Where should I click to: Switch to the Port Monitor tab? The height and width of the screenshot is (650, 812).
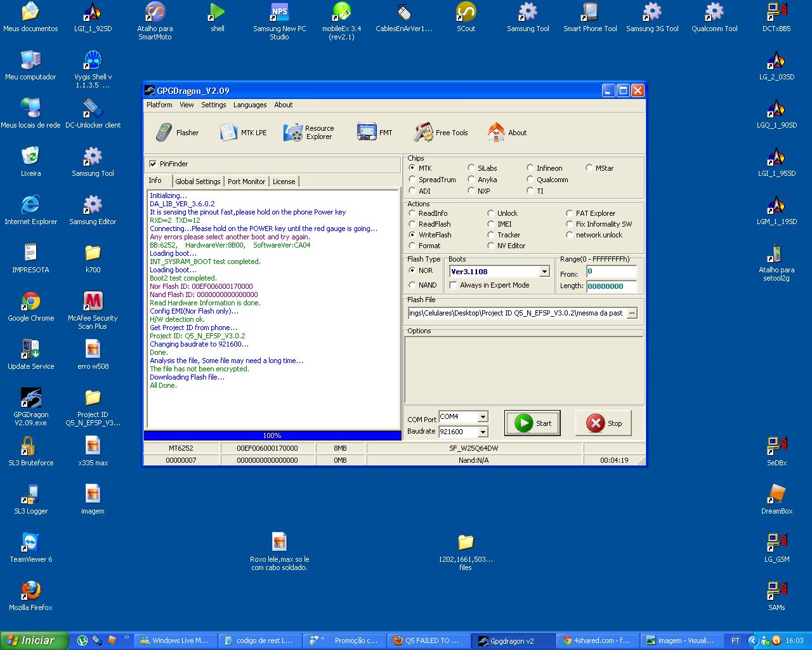pos(246,182)
